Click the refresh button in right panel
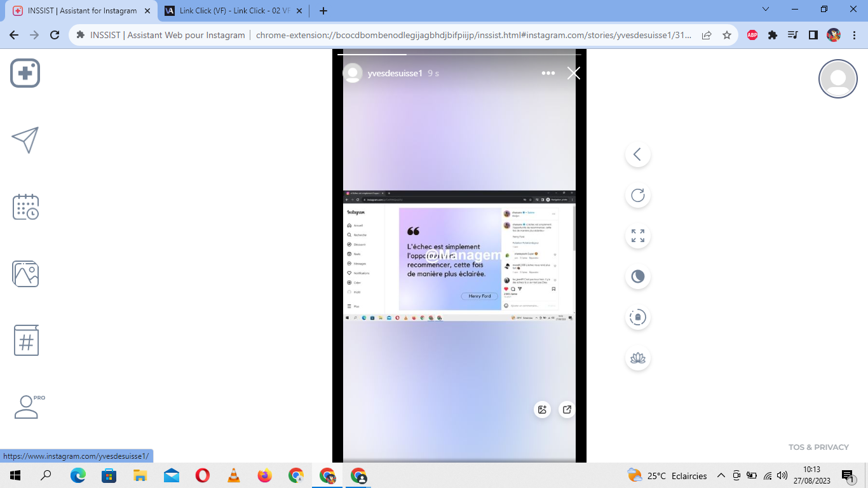The image size is (868, 488). [637, 195]
